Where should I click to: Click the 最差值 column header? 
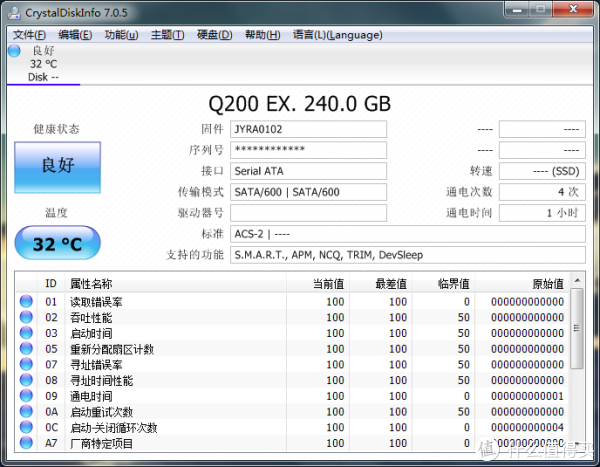pos(381,284)
